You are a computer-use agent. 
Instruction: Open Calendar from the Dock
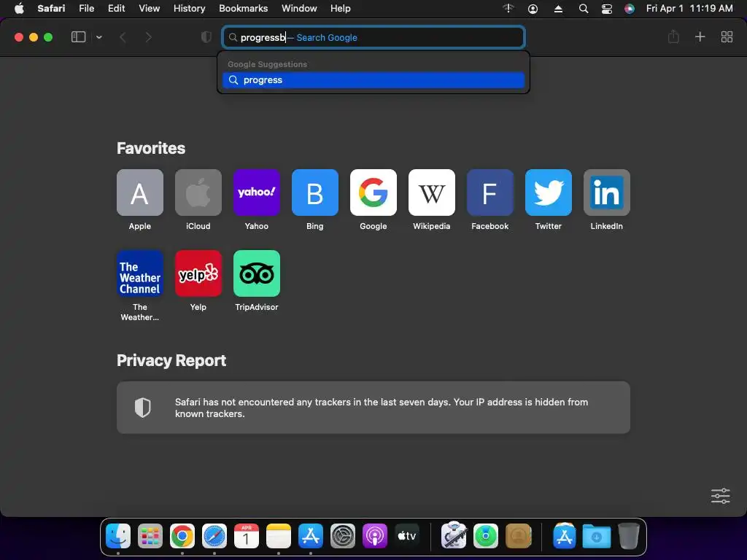coord(247,536)
